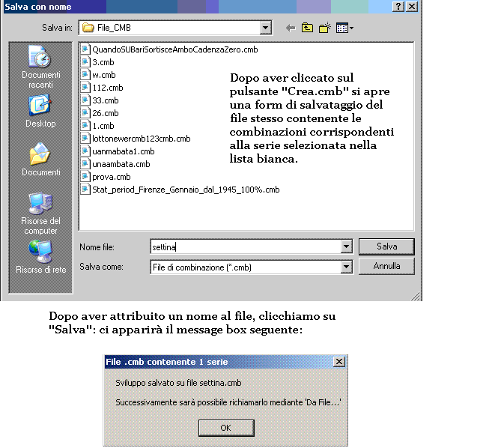
Task: Open Risorse di rete
Action: click(x=40, y=258)
